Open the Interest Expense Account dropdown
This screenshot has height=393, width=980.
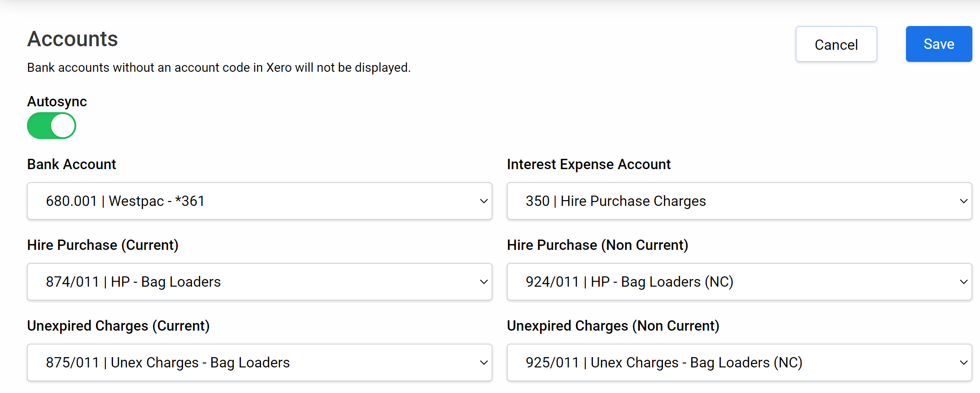[739, 201]
